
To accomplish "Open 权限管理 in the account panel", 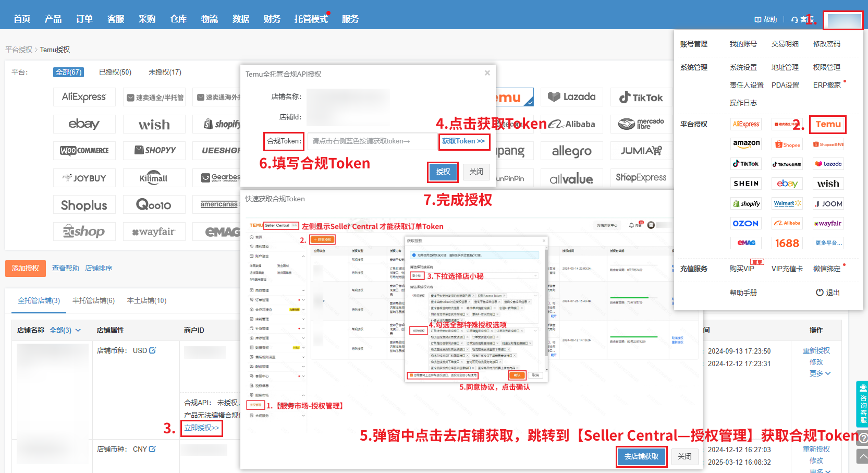I will [827, 68].
